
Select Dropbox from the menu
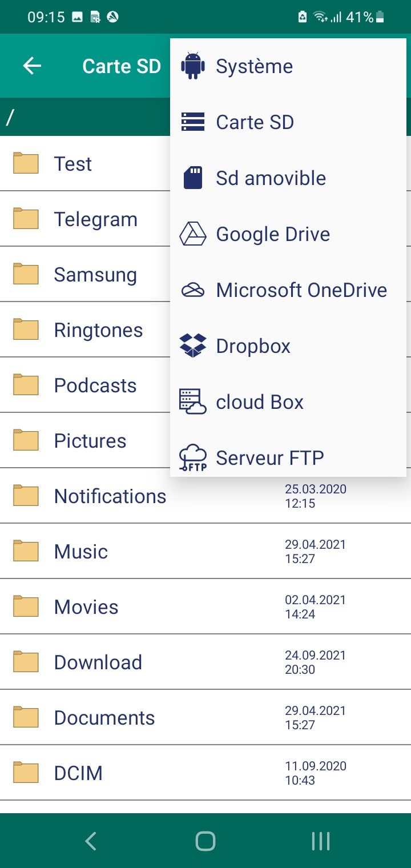point(288,346)
